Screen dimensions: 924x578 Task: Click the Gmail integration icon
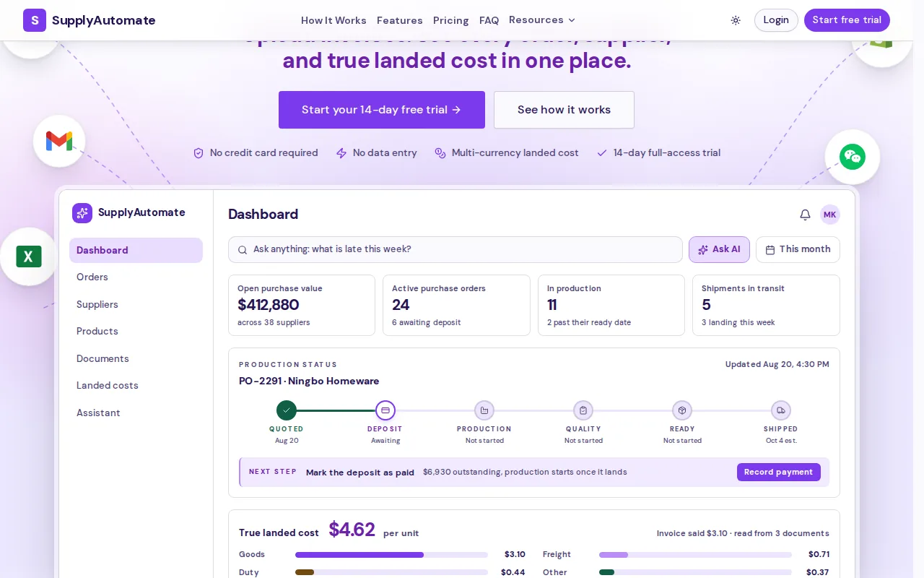coord(59,141)
